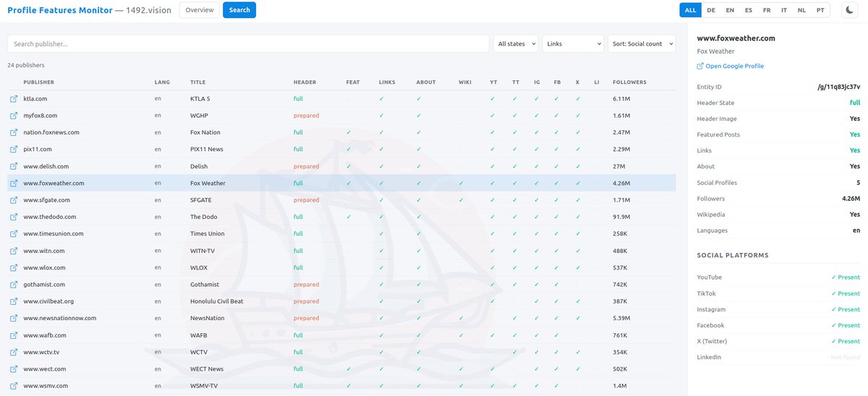868x396 pixels.
Task: Open the All states filter dropdown
Action: [516, 43]
